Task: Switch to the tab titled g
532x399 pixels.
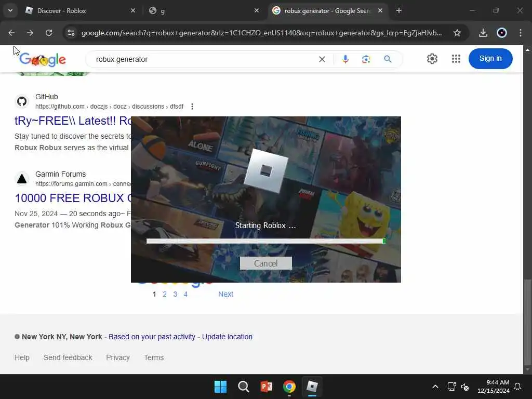Action: (x=204, y=11)
